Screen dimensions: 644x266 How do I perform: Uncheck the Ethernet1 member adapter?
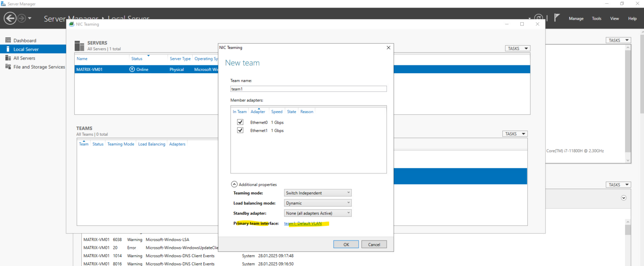(x=240, y=130)
